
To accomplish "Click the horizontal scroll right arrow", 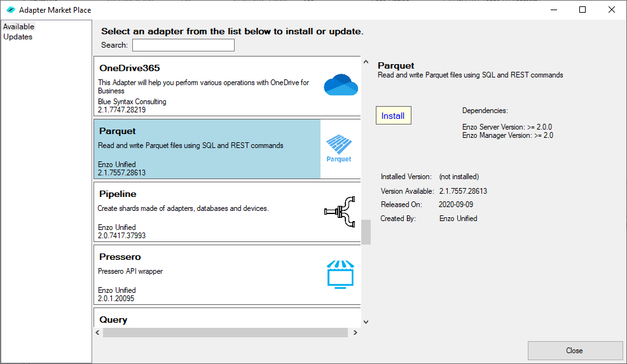I will coord(355,332).
